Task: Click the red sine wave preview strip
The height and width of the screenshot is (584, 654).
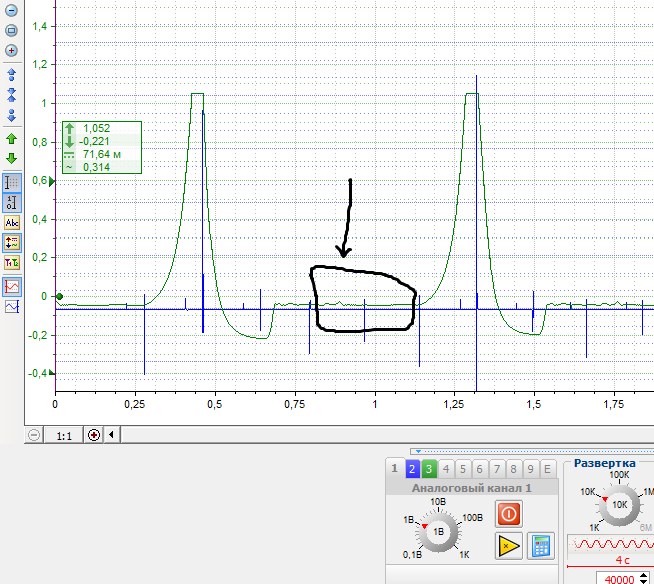Action: click(x=611, y=544)
